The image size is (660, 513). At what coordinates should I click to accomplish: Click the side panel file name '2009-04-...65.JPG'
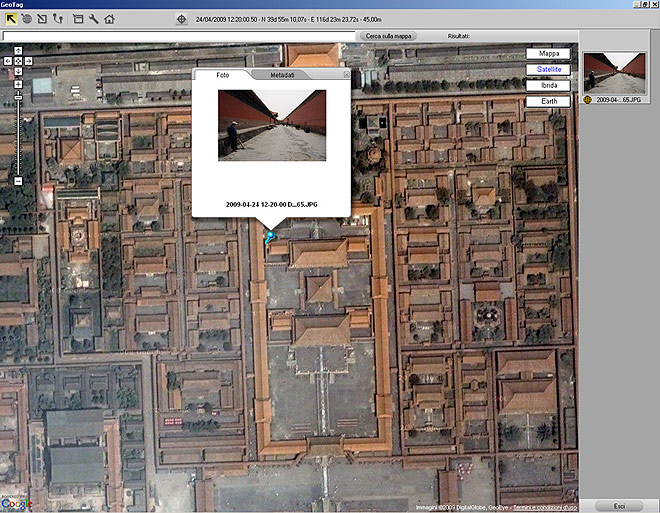[x=618, y=100]
